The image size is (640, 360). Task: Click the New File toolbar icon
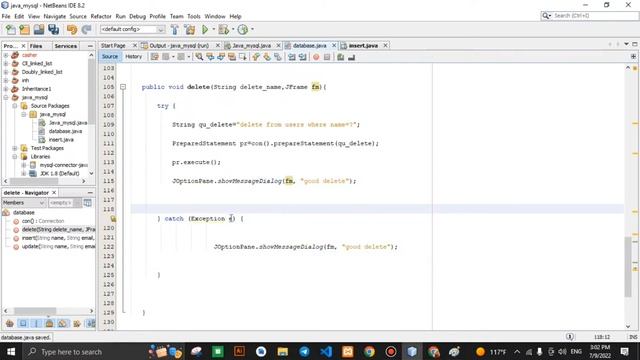click(11, 29)
